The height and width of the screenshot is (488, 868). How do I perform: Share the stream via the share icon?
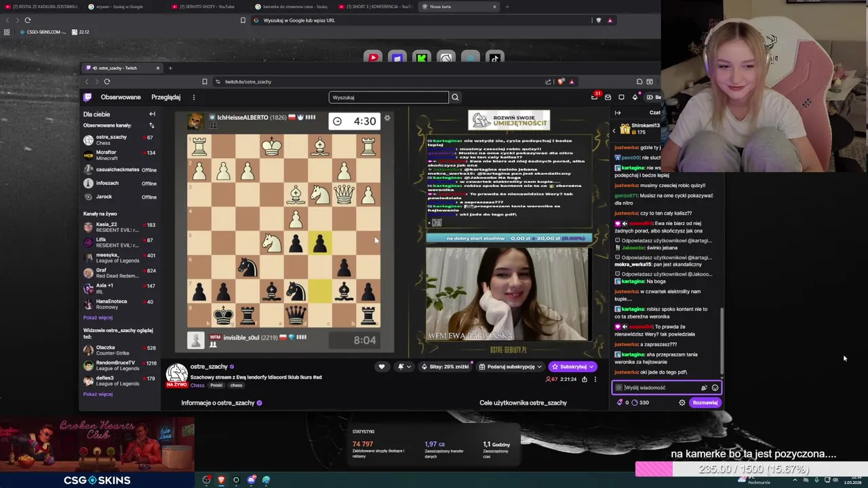[x=584, y=380]
